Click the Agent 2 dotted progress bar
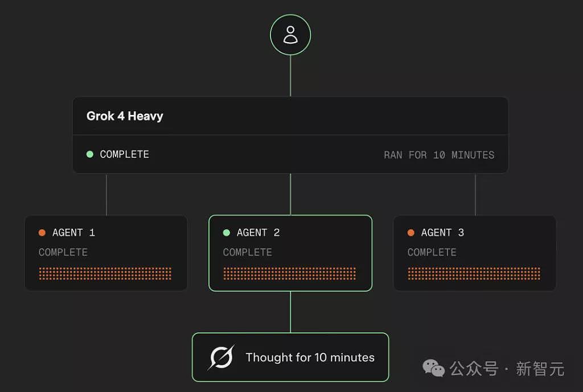This screenshot has width=583, height=392. point(290,274)
